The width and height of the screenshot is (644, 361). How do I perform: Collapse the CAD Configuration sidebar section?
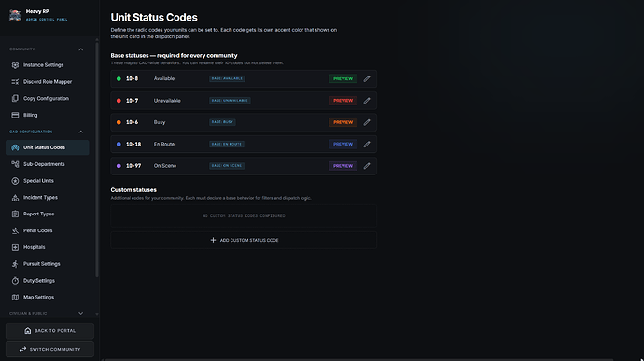pos(81,132)
